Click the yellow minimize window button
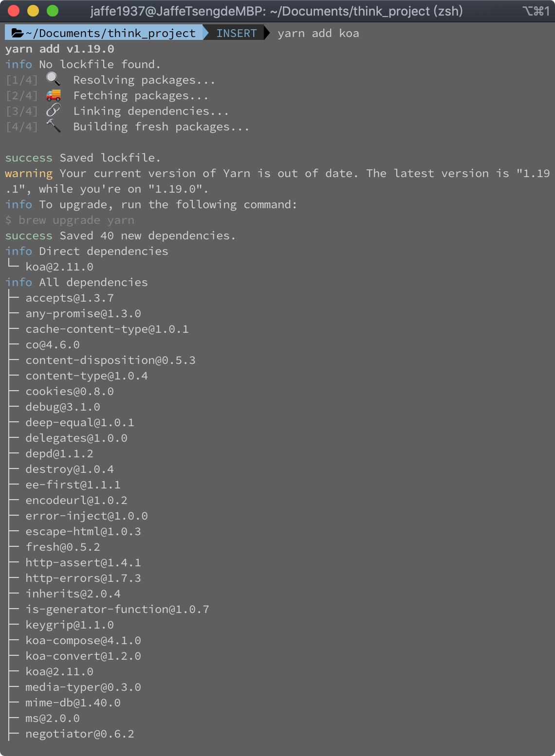The height and width of the screenshot is (756, 555). pos(33,11)
